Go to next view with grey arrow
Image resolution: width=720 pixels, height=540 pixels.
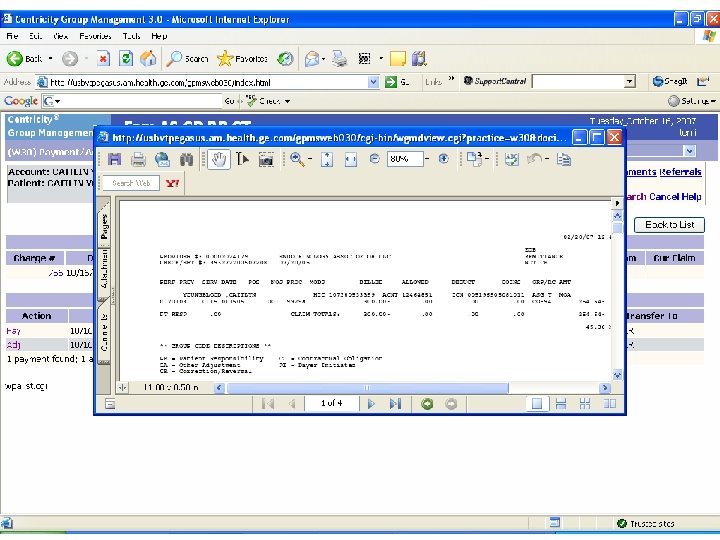click(451, 404)
